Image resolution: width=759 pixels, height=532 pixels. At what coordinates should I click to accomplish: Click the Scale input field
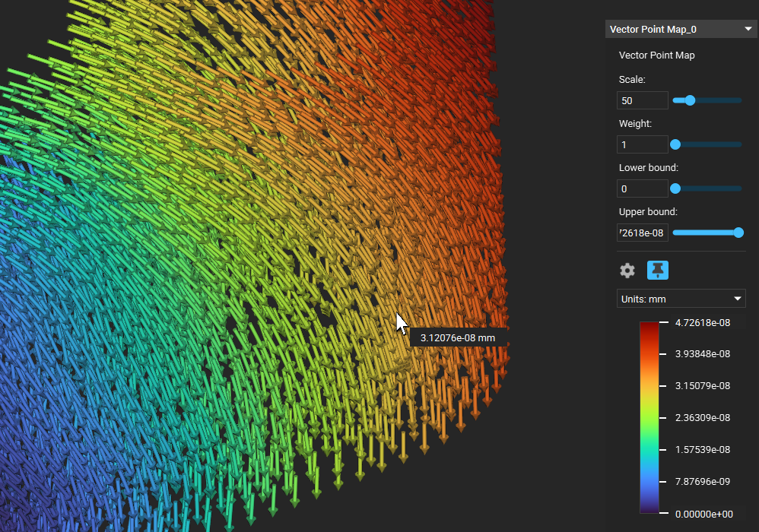[643, 100]
